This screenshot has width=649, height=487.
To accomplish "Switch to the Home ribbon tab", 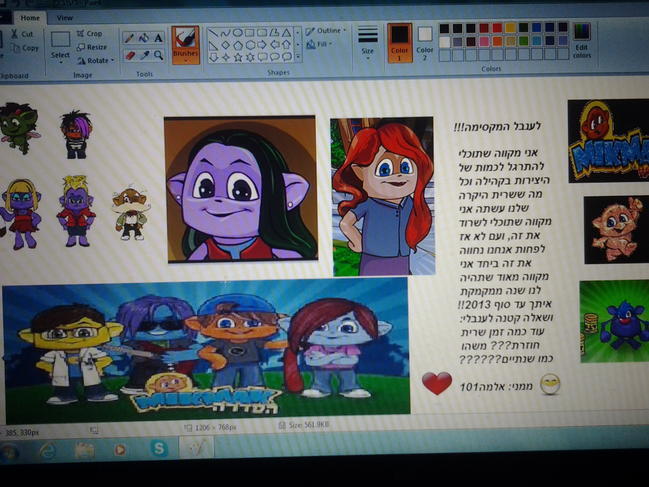I will (x=30, y=18).
